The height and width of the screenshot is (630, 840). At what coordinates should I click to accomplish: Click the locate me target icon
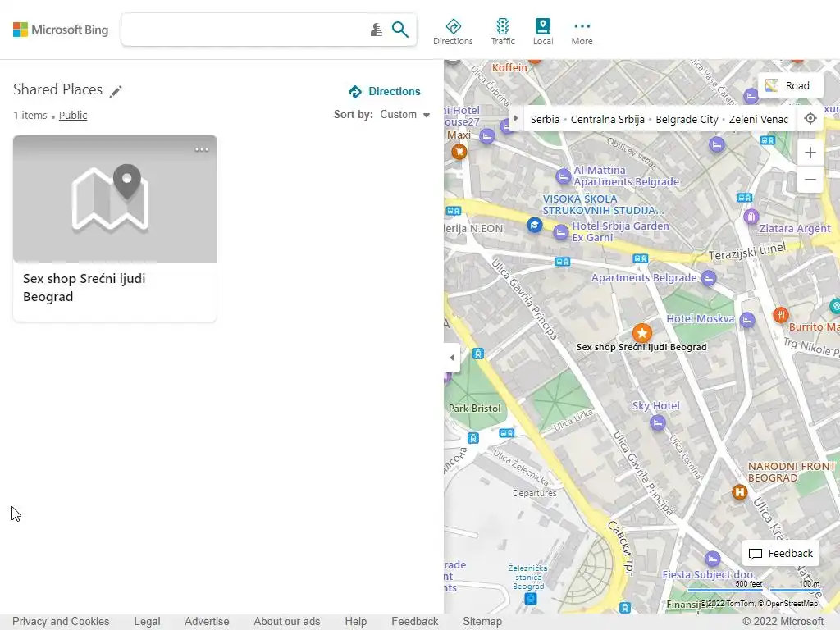click(810, 118)
